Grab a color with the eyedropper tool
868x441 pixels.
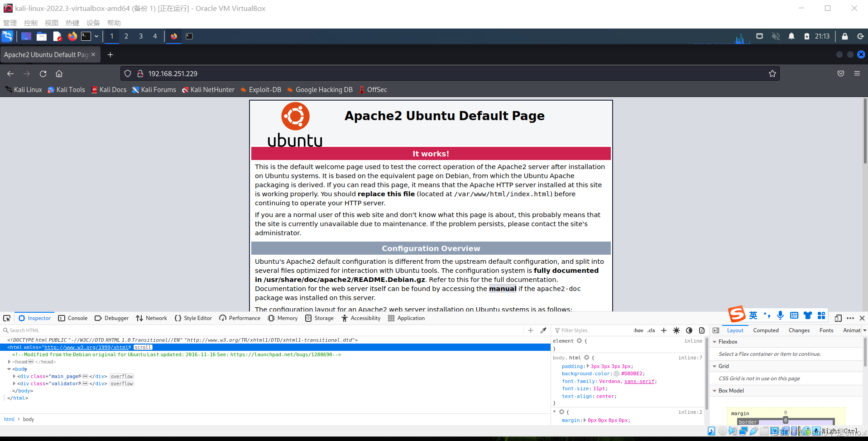point(543,330)
